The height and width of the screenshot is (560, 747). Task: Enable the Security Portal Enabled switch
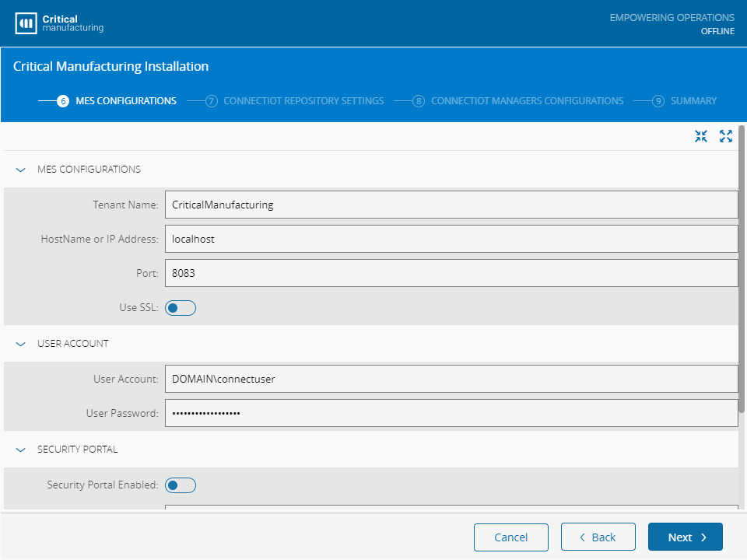pyautogui.click(x=181, y=485)
